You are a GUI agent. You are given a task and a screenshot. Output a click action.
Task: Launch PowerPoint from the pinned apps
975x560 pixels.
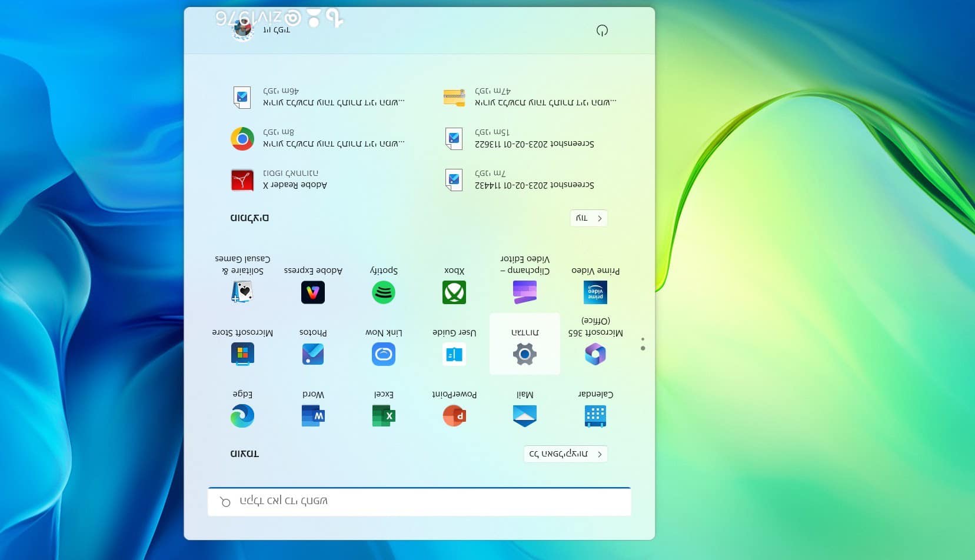[454, 415]
